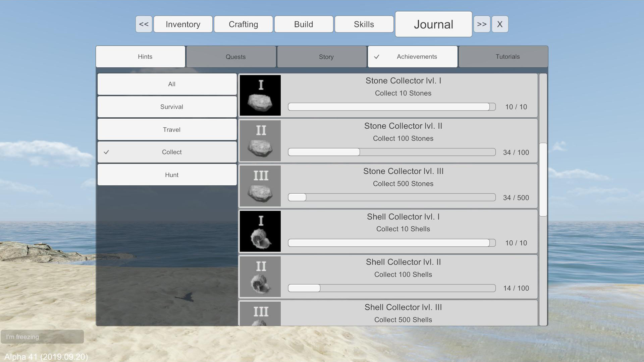Click the 'Collect 500 Stones' description

(403, 184)
